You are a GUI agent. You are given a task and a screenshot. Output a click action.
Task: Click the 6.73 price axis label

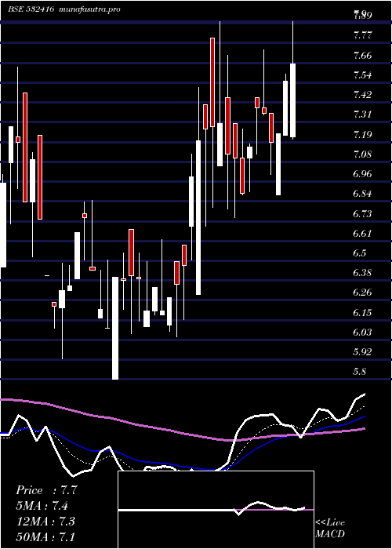(362, 213)
